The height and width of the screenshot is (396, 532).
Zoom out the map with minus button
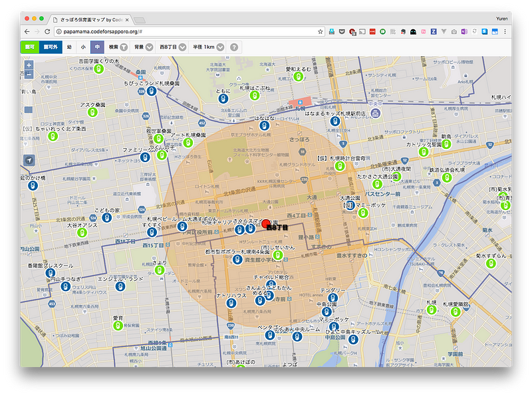coord(29,75)
